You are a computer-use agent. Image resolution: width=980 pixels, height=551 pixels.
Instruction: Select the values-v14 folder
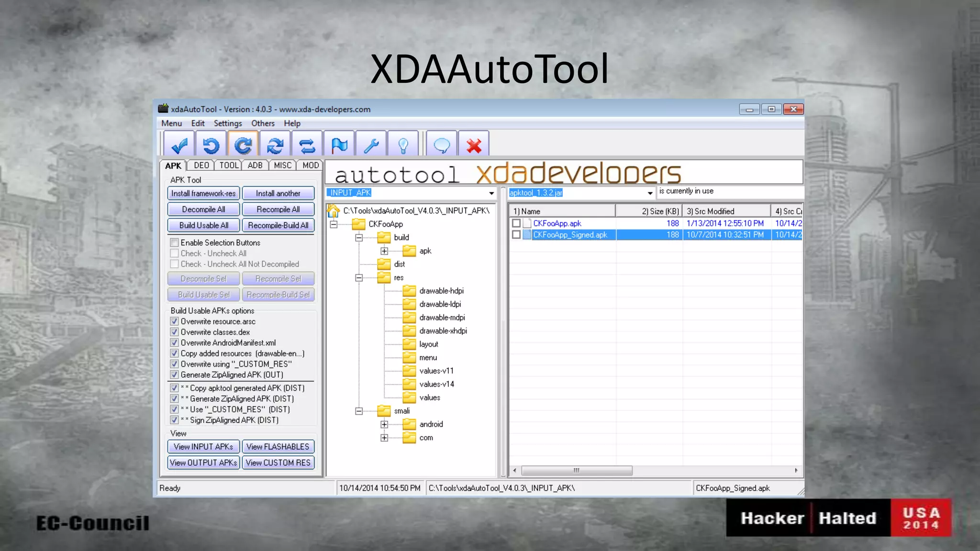(x=436, y=384)
